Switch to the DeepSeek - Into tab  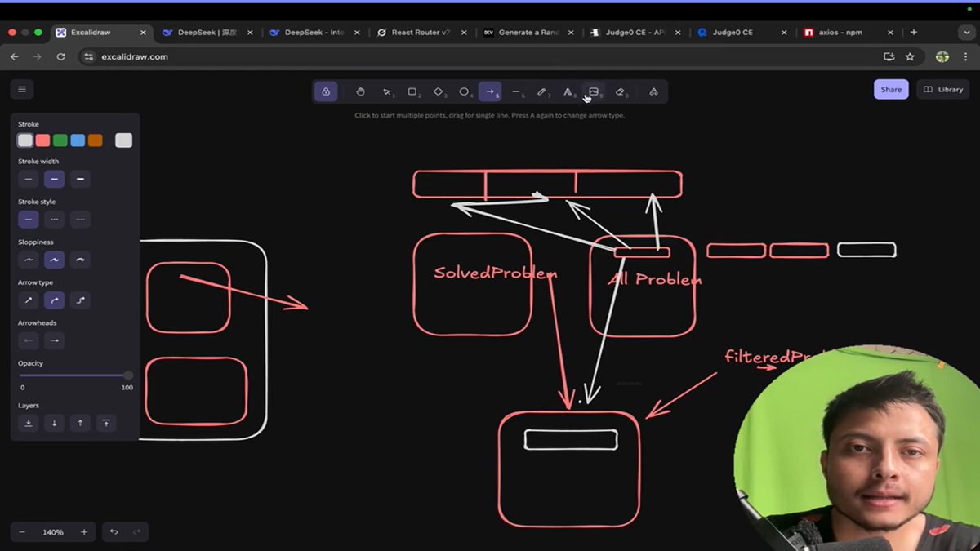point(314,33)
